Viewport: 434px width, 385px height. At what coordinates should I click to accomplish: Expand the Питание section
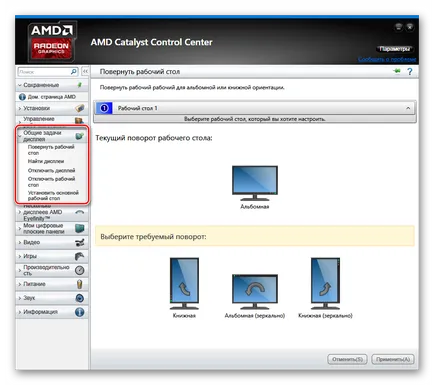coord(20,284)
